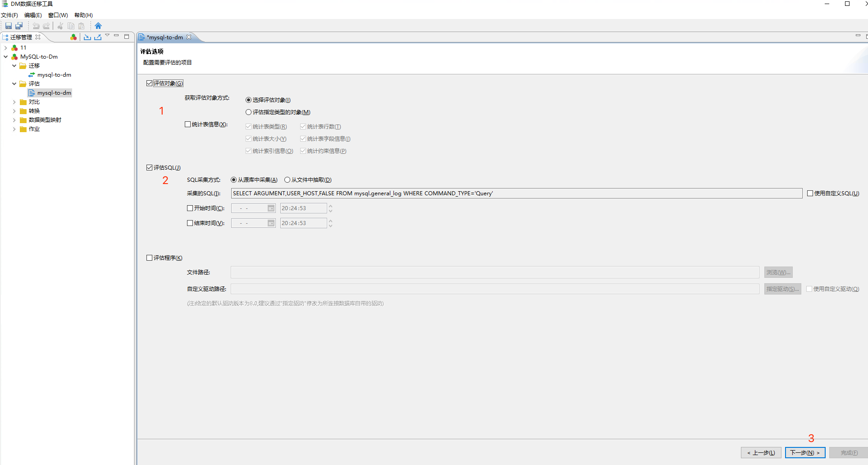Go to the Home page icon
Viewport: 868px width, 465px height.
click(98, 26)
